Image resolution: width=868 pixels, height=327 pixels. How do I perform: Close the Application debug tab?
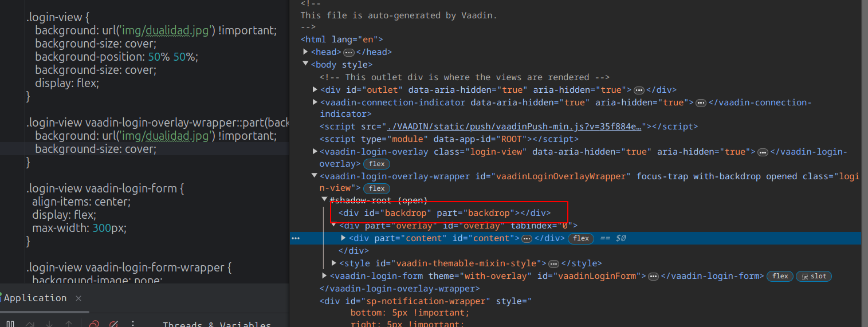click(x=78, y=298)
